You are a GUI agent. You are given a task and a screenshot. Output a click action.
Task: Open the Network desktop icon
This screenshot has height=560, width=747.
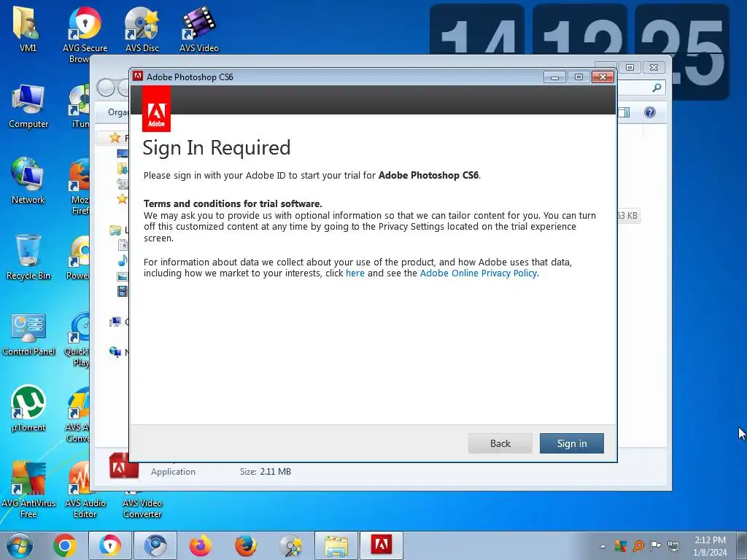pos(28,181)
